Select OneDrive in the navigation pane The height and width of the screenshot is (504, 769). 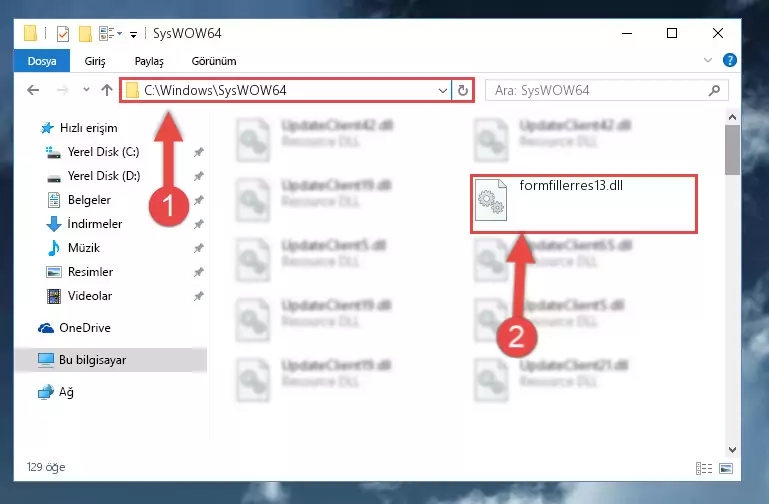coord(75,328)
